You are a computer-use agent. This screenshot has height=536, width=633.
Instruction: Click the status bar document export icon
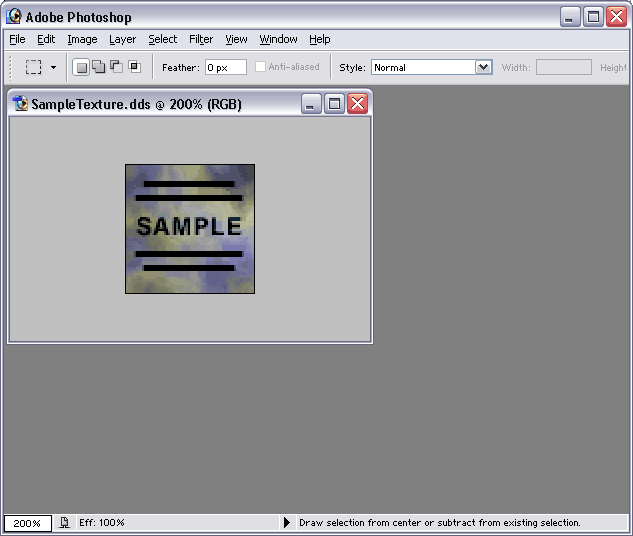point(64,523)
